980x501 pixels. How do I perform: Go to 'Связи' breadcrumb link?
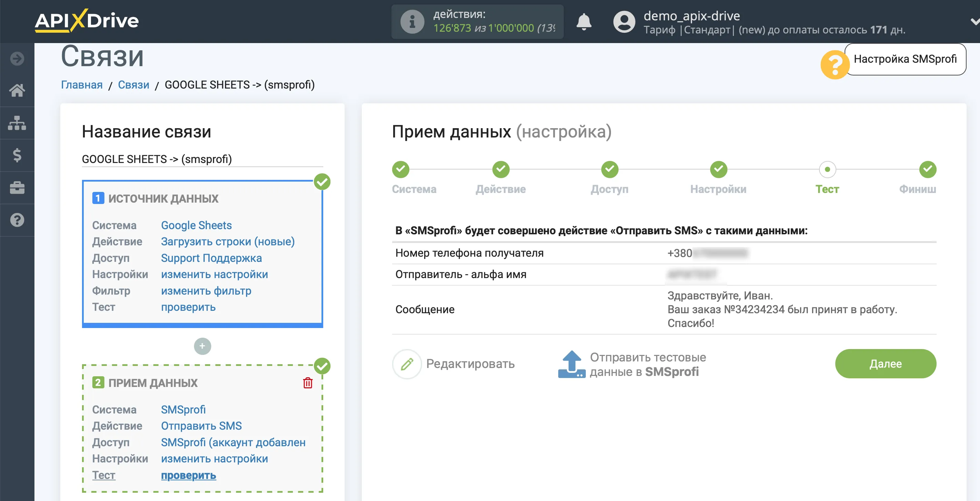(134, 84)
